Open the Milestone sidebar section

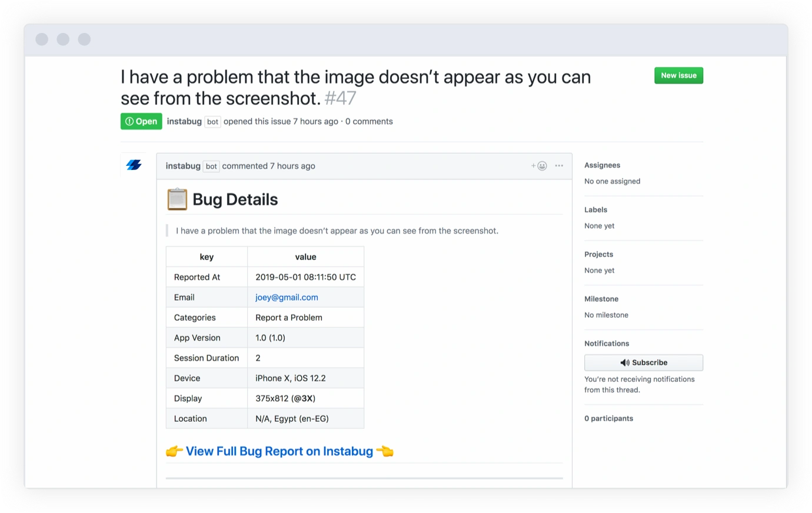pyautogui.click(x=601, y=299)
